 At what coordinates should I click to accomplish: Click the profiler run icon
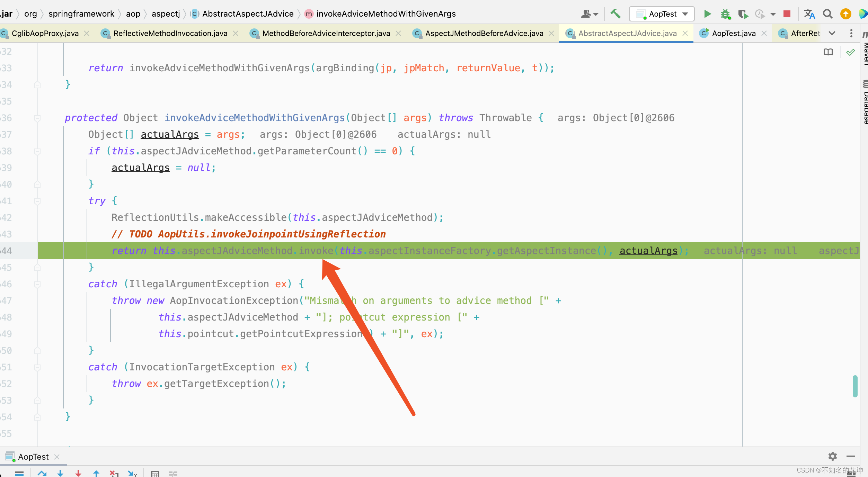click(x=760, y=14)
